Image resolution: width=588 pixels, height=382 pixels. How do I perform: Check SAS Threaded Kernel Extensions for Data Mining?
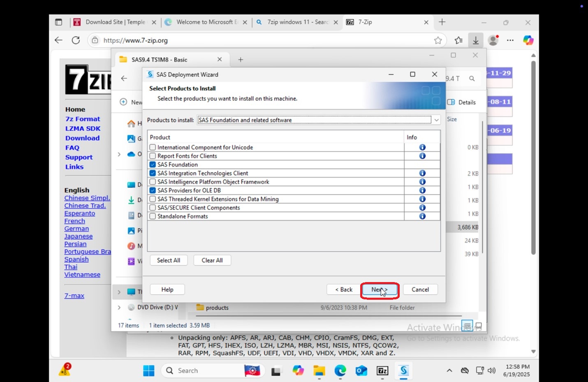(153, 199)
